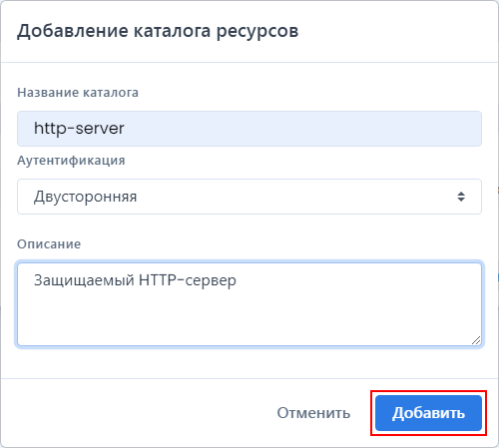Open the Аутентификация dropdown showing Двусторонняя

point(249,197)
